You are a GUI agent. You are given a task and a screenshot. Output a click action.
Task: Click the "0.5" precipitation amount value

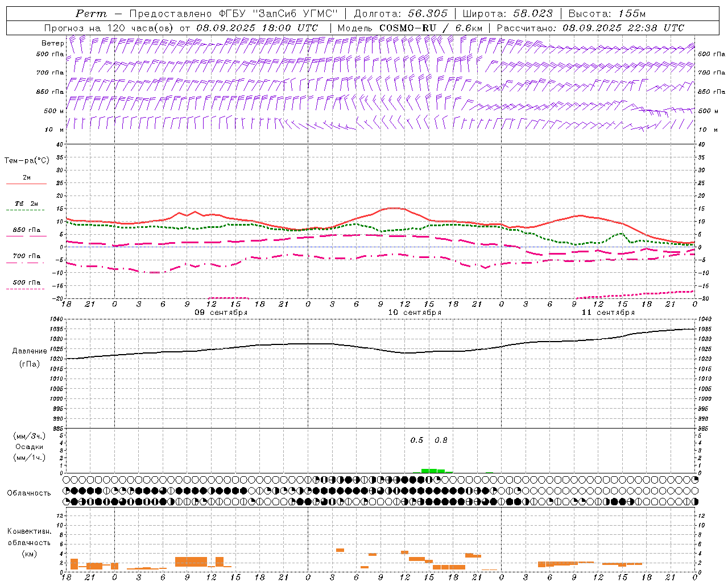pyautogui.click(x=417, y=440)
